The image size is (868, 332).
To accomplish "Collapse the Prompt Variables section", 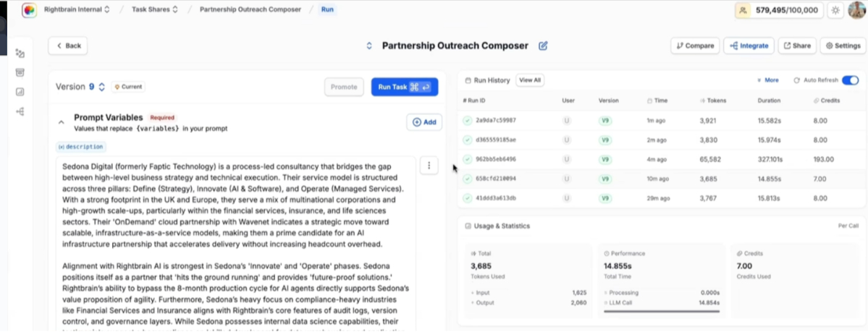I will [x=61, y=122].
